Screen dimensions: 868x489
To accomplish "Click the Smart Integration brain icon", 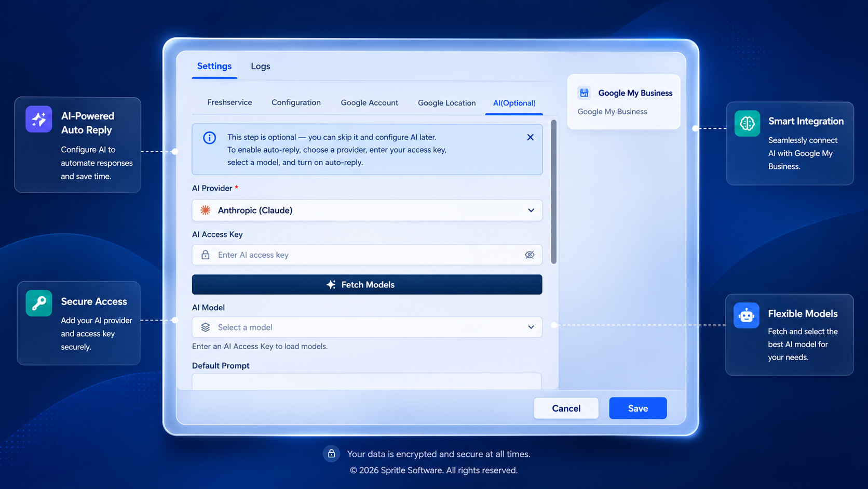I will [747, 123].
